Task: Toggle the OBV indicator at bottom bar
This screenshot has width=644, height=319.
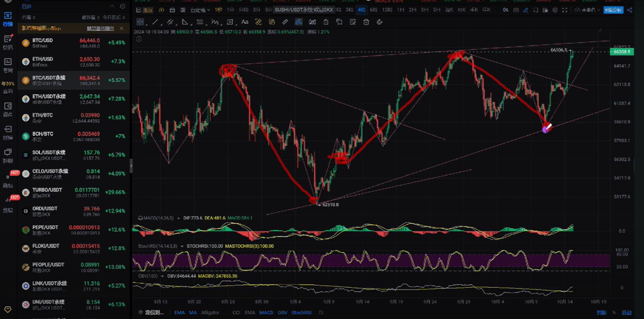Action: pyautogui.click(x=282, y=312)
